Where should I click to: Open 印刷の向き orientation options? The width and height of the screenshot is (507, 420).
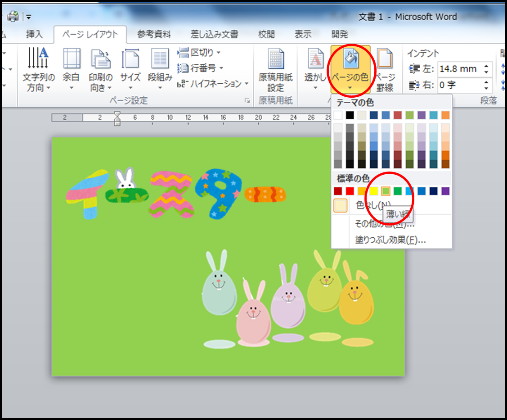pyautogui.click(x=101, y=69)
